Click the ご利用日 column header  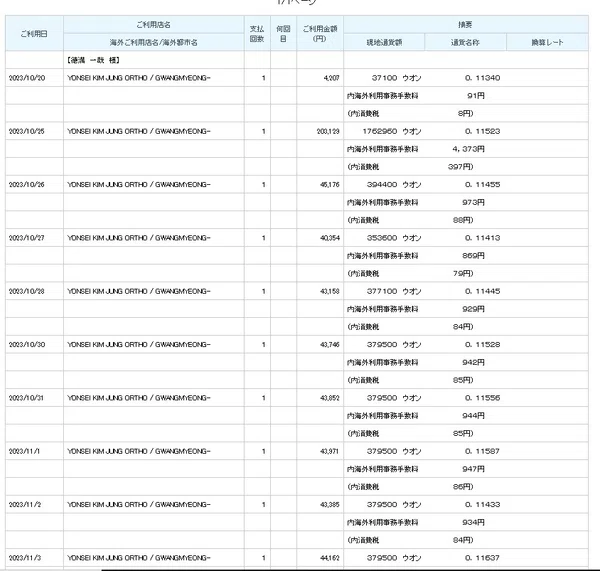[34, 34]
